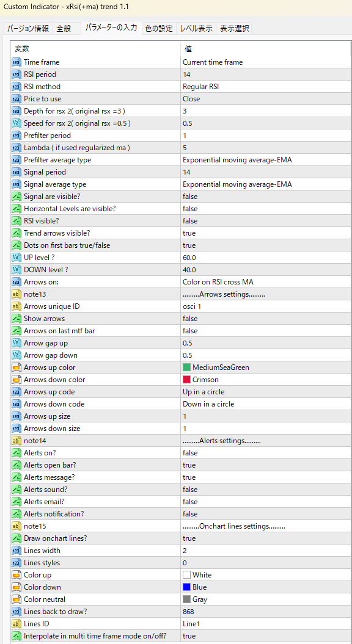Click the boolean icon beside Trend arrows visible?
The height and width of the screenshot is (644, 352).
[16, 233]
